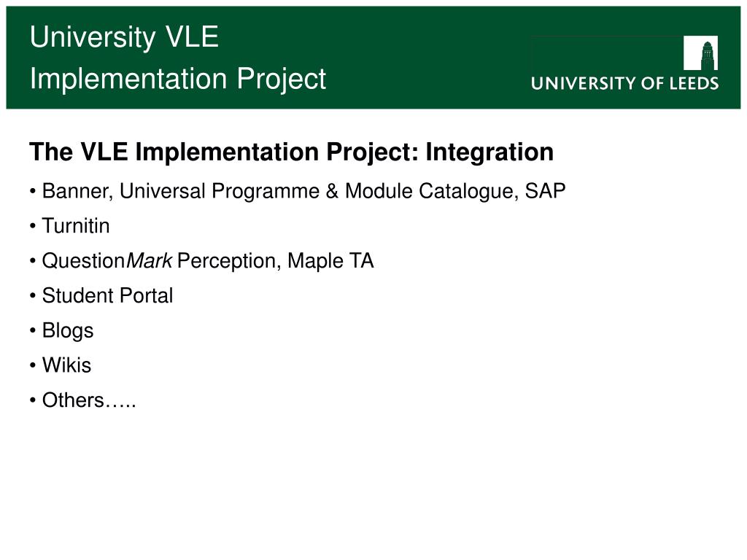Select the 'Implementation Project' header line
Image resolution: width=747 pixels, height=560 pixels.
click(x=178, y=79)
